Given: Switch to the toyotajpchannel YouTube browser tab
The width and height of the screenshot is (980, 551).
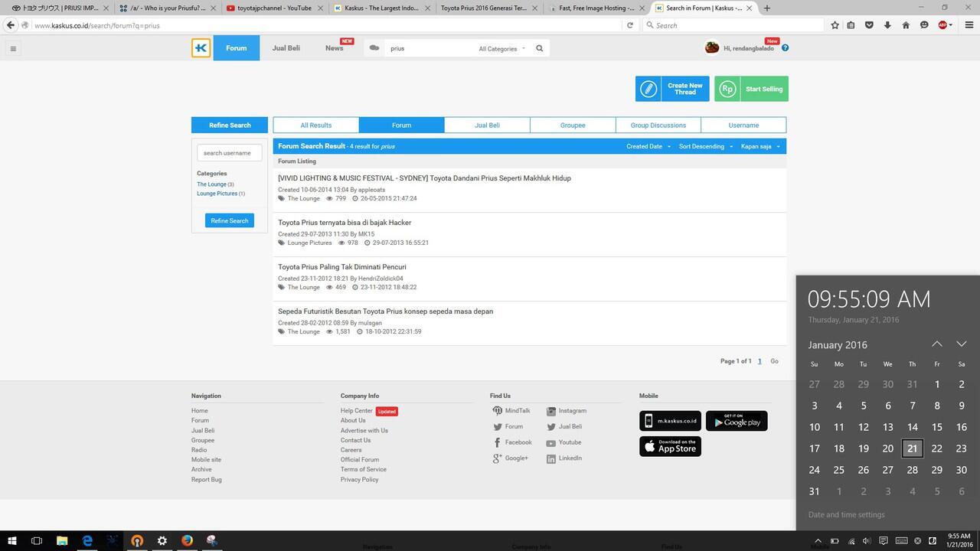Looking at the screenshot, I should tap(274, 8).
